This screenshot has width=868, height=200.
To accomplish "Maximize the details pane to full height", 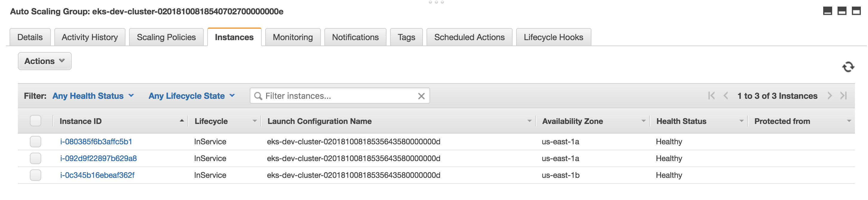I will (x=856, y=11).
